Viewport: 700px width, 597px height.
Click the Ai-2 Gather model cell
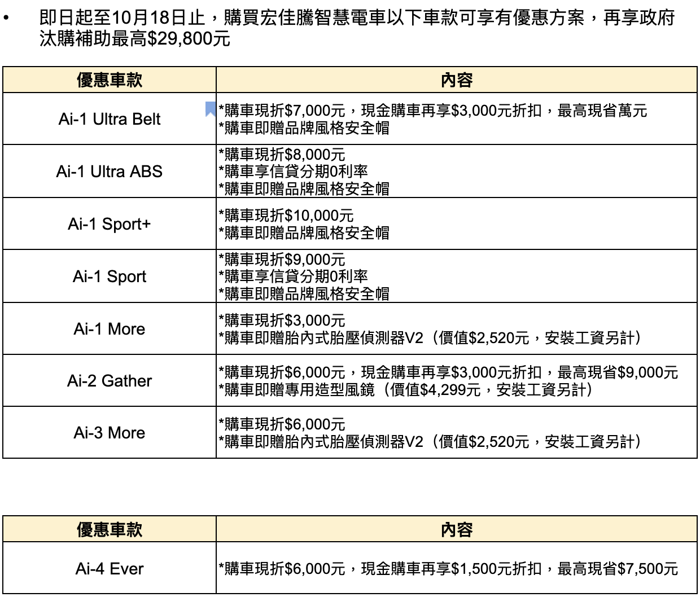tap(110, 381)
